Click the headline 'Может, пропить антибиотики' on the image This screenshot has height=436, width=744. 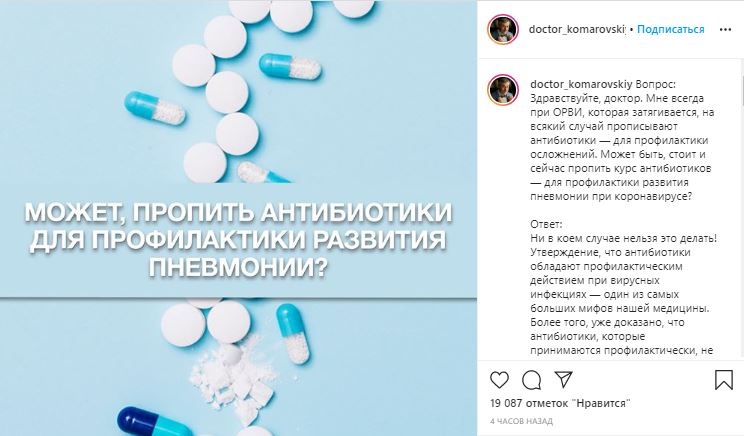[238, 213]
